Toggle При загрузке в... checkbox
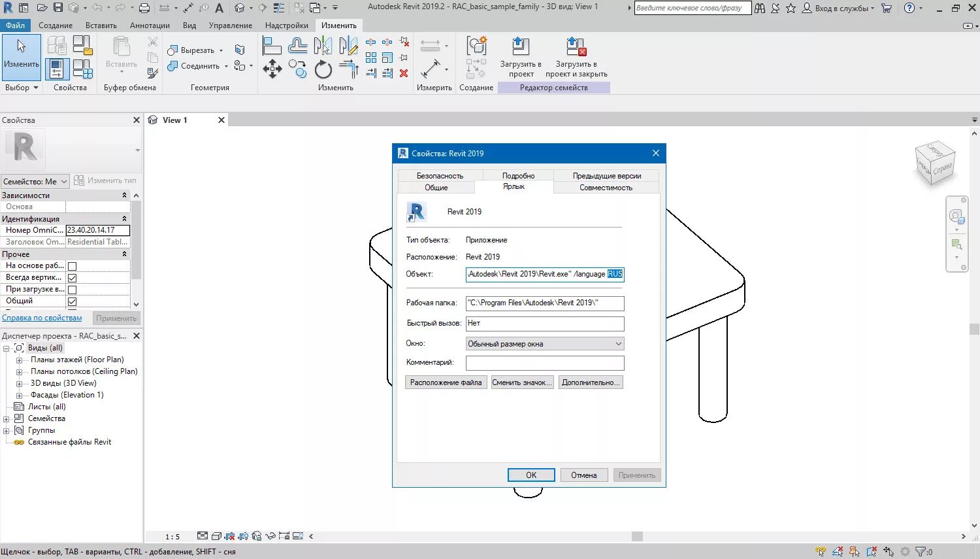Image resolution: width=980 pixels, height=559 pixels. 73,290
